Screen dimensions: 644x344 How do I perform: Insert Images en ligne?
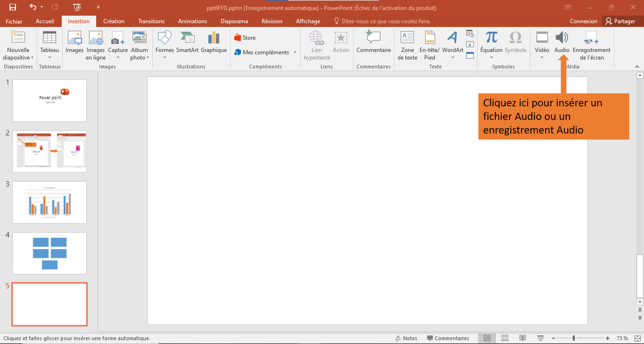(x=96, y=45)
